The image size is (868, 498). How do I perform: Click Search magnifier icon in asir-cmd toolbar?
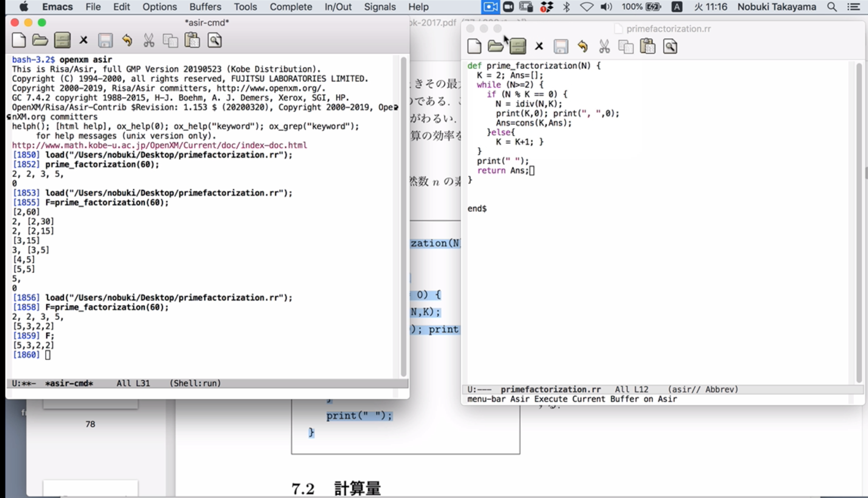point(215,40)
